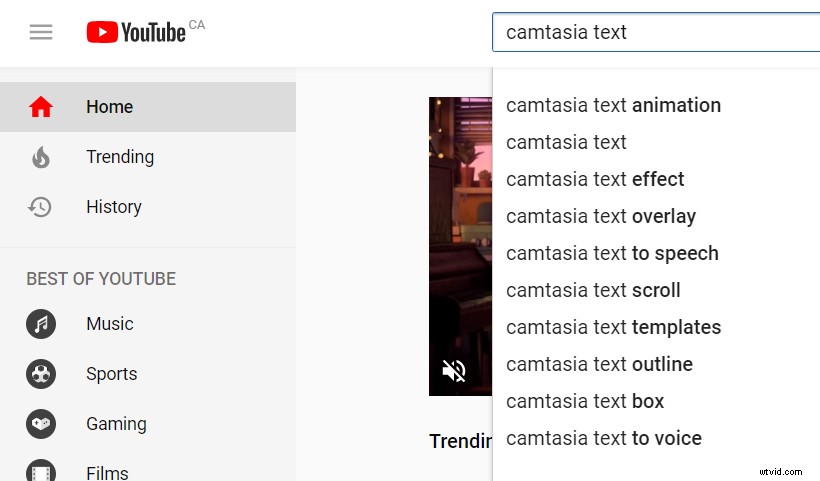820x481 pixels.
Task: Click the Films reel icon
Action: 41,471
